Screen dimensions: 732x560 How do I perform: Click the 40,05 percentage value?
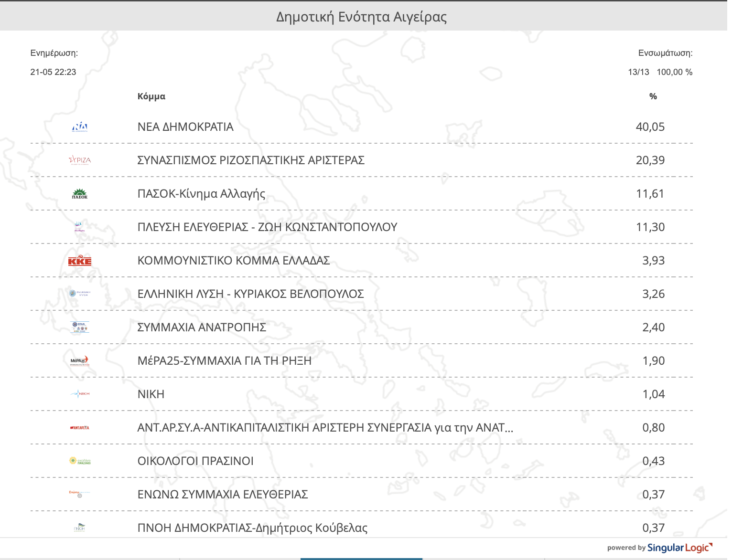click(650, 127)
